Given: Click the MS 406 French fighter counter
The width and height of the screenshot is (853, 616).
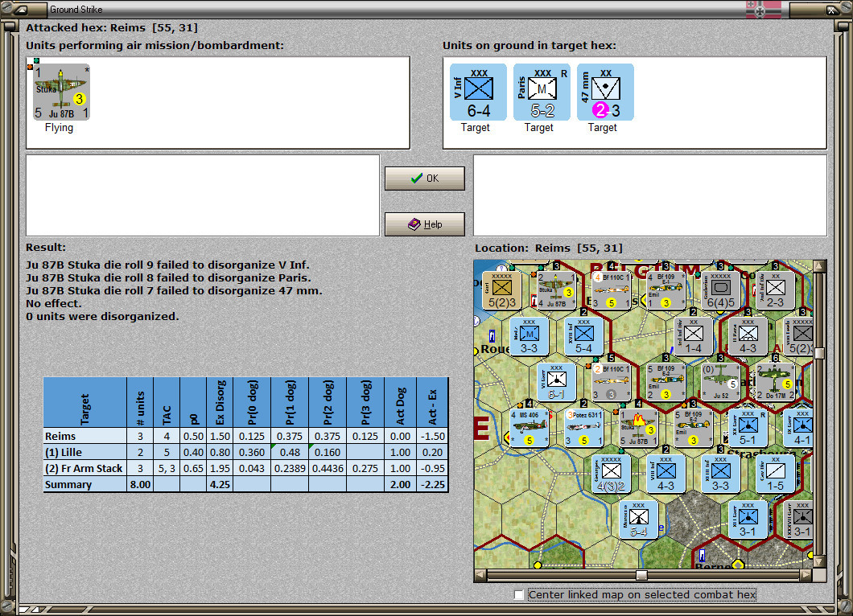Looking at the screenshot, I should (529, 428).
